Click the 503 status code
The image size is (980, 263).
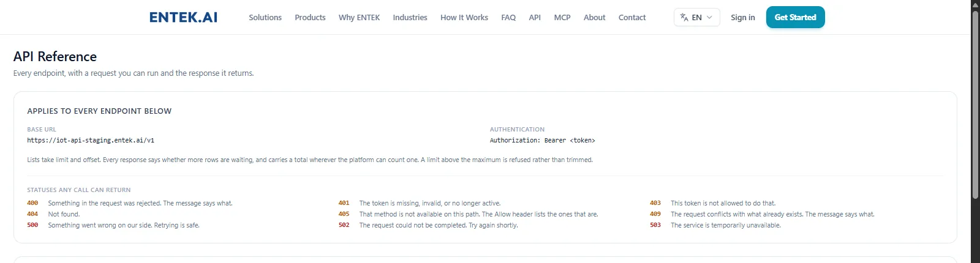coord(655,225)
